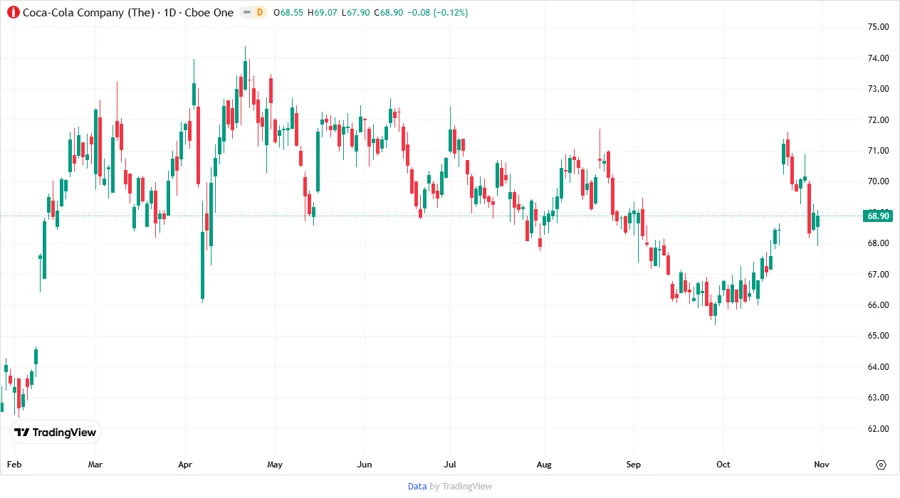Click the green 68.90 current price tag

[x=878, y=216]
